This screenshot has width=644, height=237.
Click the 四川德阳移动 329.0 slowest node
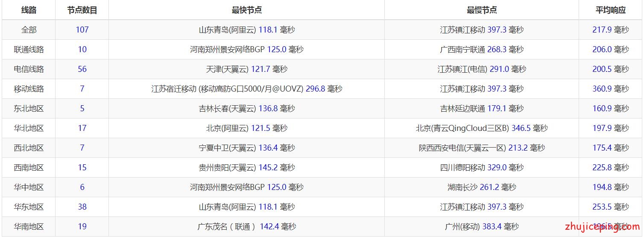click(x=481, y=168)
